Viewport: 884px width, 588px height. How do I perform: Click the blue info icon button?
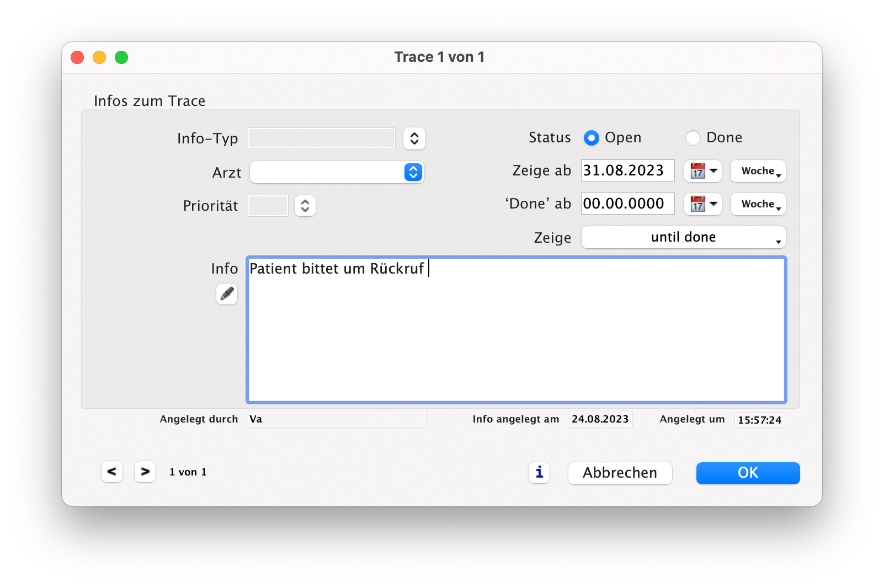[x=539, y=473]
